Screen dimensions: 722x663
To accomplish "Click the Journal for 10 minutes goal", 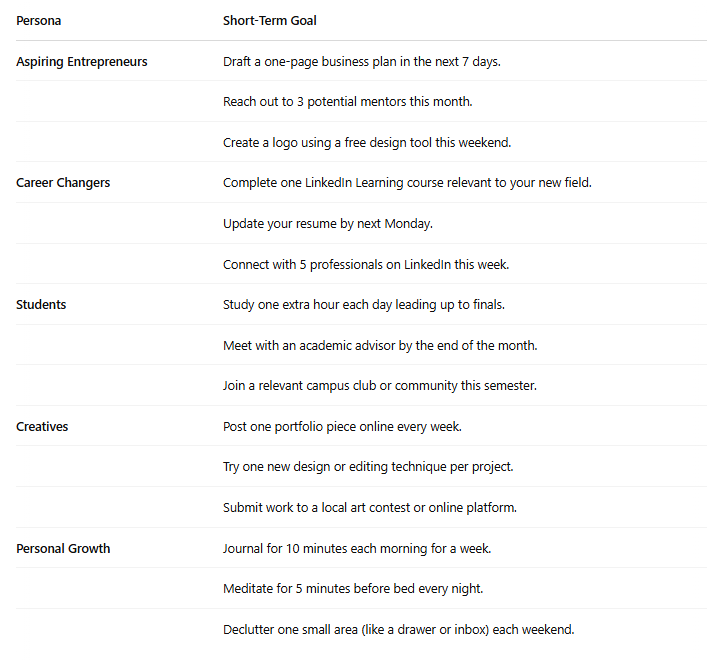I will point(357,549).
